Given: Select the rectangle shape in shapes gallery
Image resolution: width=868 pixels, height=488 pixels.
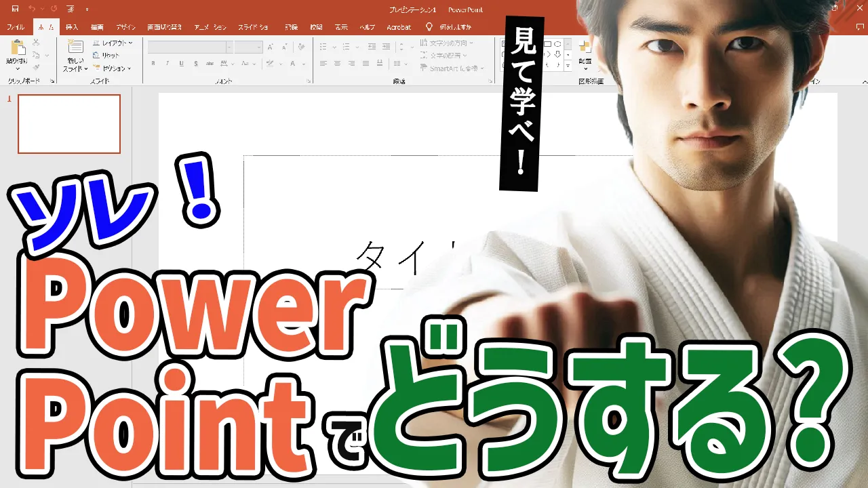Looking at the screenshot, I should pyautogui.click(x=548, y=44).
